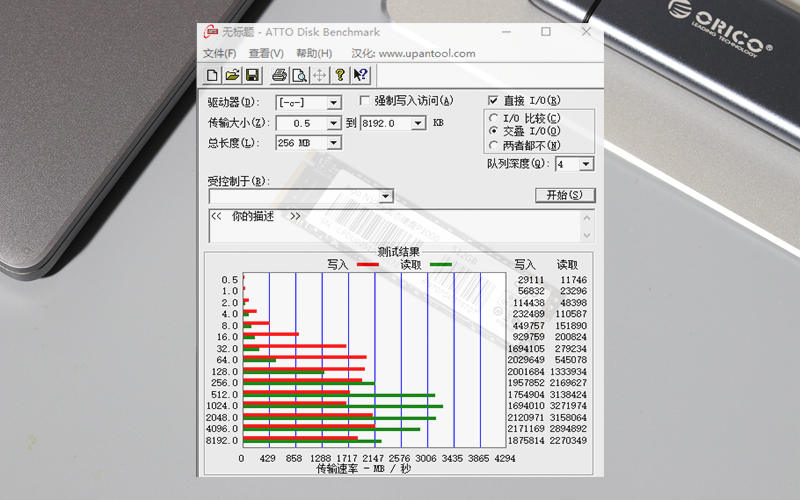Click write value 29111 in results

pos(531,280)
